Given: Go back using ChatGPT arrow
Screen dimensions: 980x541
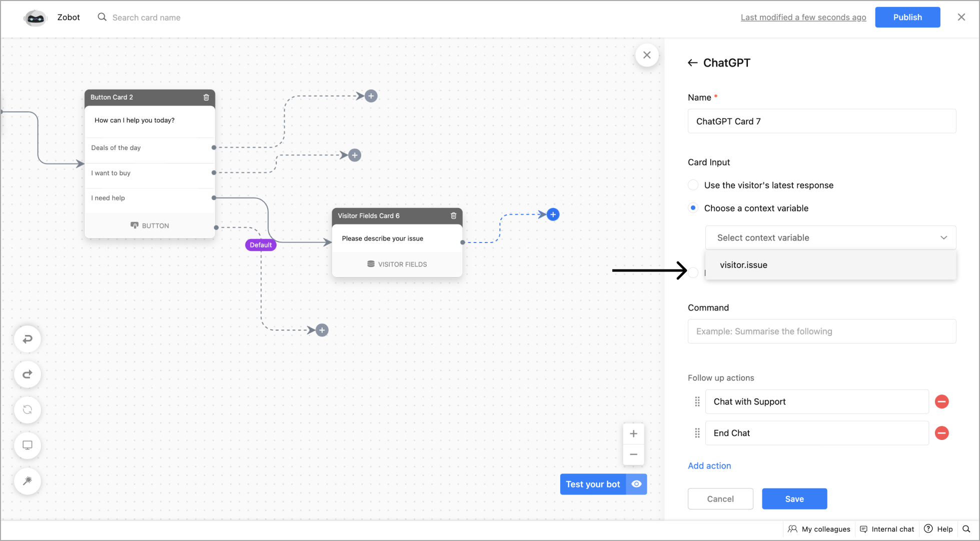Looking at the screenshot, I should [692, 63].
